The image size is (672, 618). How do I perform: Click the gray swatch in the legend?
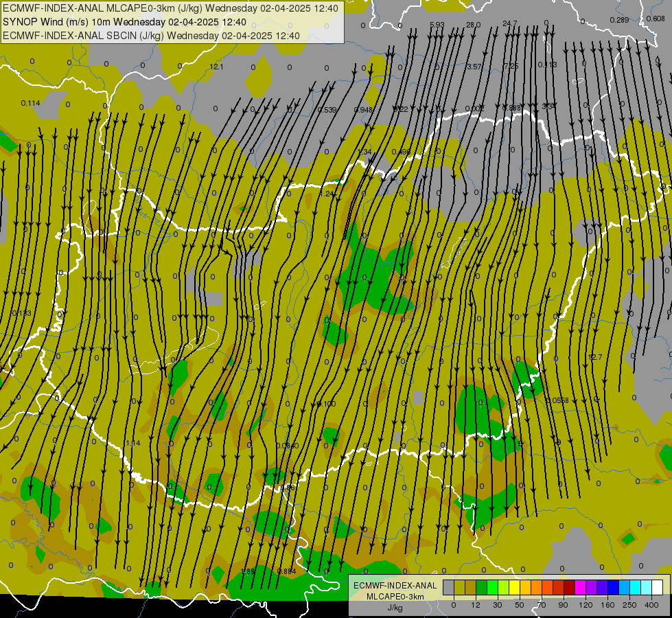pos(449,587)
